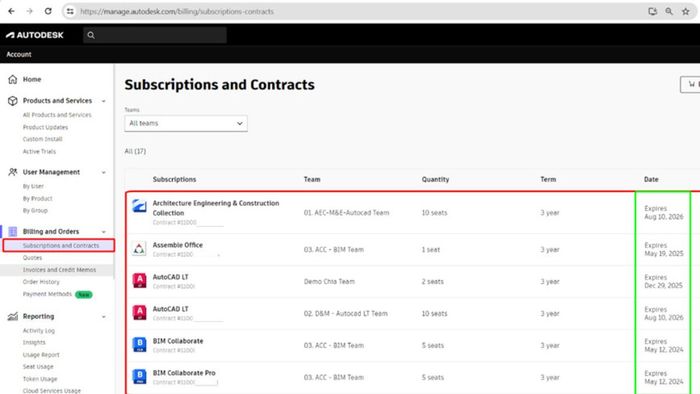
Task: Click the Autodesk logo
Action: tap(35, 35)
